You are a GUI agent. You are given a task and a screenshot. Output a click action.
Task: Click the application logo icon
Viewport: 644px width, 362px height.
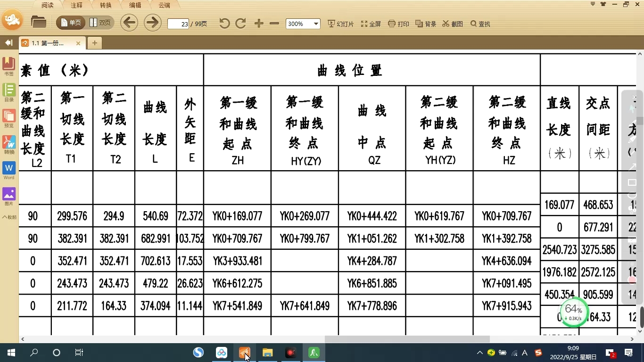click(x=13, y=20)
